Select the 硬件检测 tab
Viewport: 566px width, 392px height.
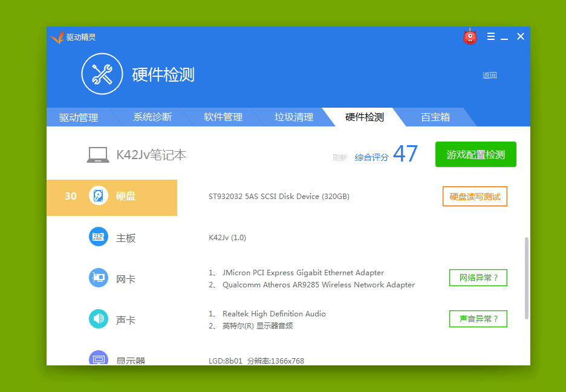[365, 117]
